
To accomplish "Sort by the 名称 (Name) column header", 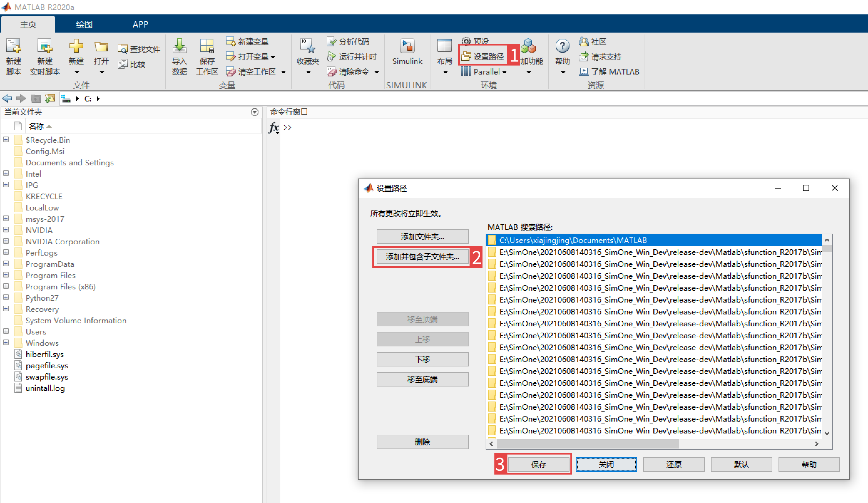I will coord(36,126).
